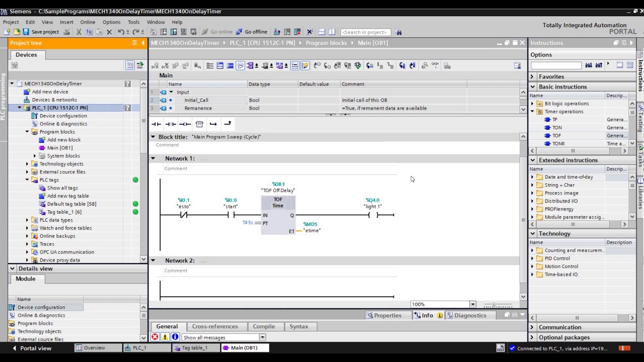The image size is (644, 362).
Task: Click the close branch icon in favorites bar
Action: click(x=227, y=124)
